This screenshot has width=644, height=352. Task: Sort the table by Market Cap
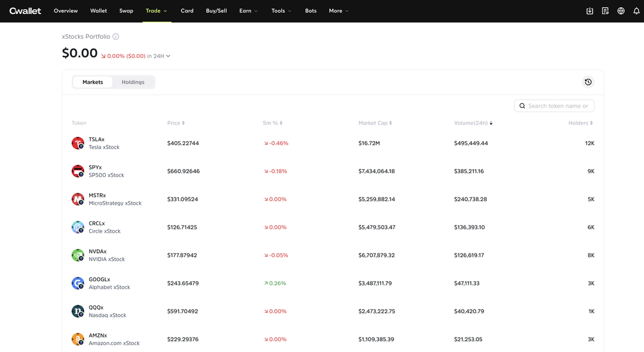[375, 123]
